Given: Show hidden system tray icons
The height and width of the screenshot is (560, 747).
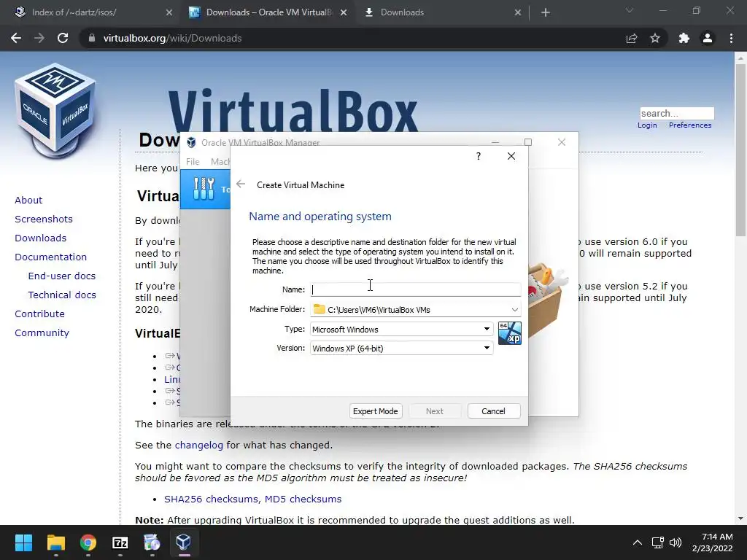Looking at the screenshot, I should [637, 542].
